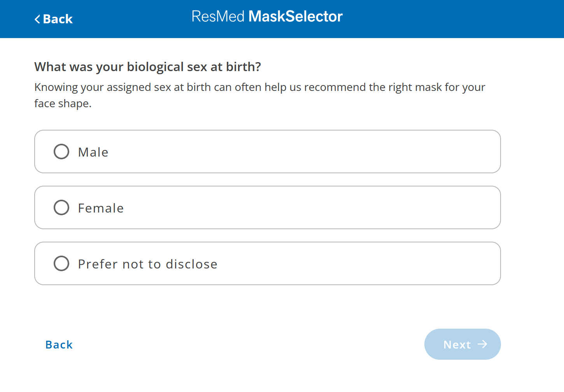Click the face shape explanation text
This screenshot has width=564, height=392.
point(259,95)
